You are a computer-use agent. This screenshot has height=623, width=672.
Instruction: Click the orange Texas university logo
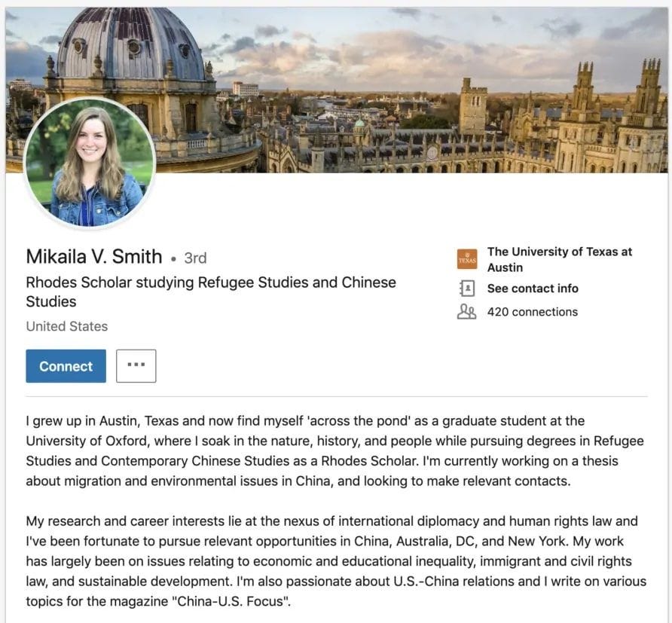pos(467,259)
